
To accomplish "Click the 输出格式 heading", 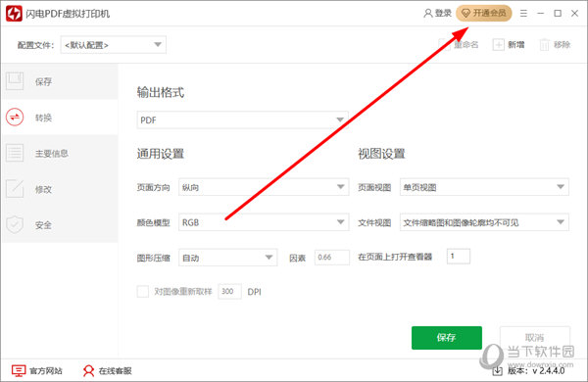I will click(x=161, y=92).
